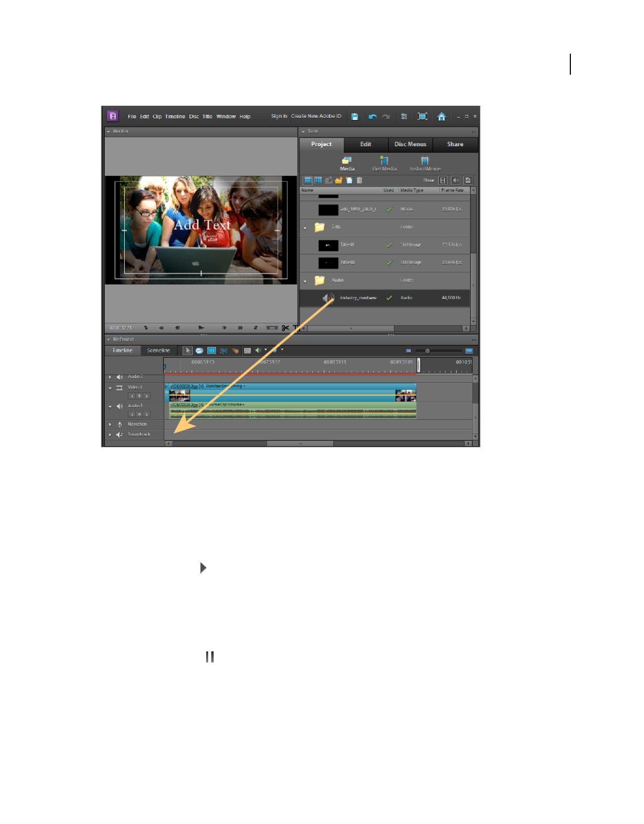644x824 pixels.
Task: Click the Add Text T icon
Action: click(295, 328)
